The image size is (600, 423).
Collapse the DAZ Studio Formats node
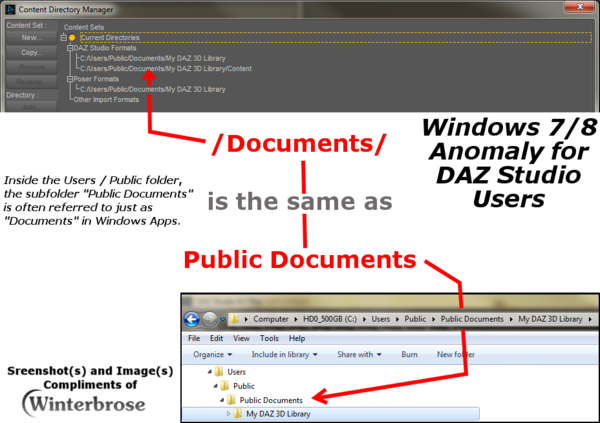point(70,48)
